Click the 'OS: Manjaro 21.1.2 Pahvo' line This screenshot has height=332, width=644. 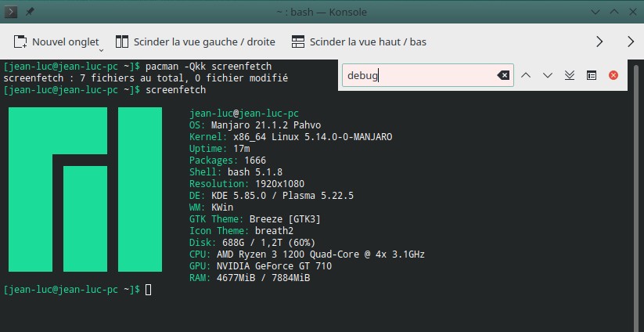255,125
